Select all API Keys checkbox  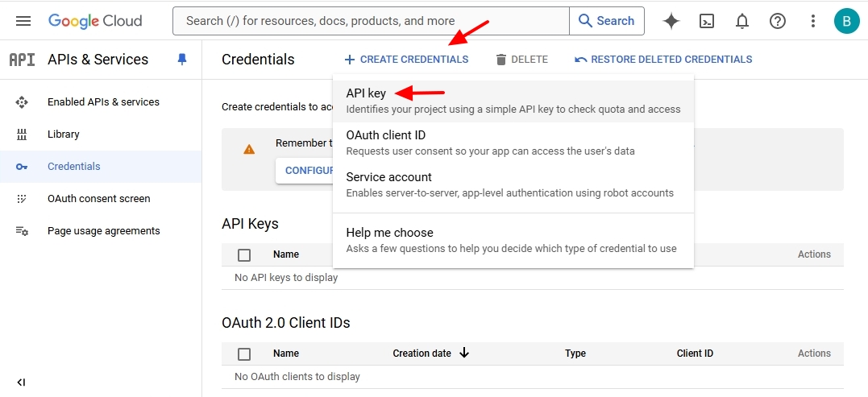pos(244,255)
